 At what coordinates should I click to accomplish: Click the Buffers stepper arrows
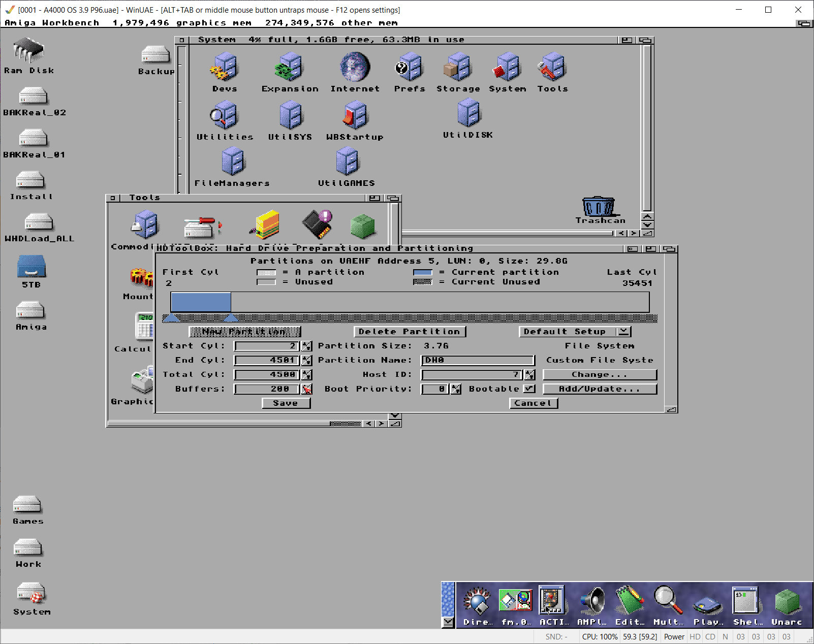[306, 389]
